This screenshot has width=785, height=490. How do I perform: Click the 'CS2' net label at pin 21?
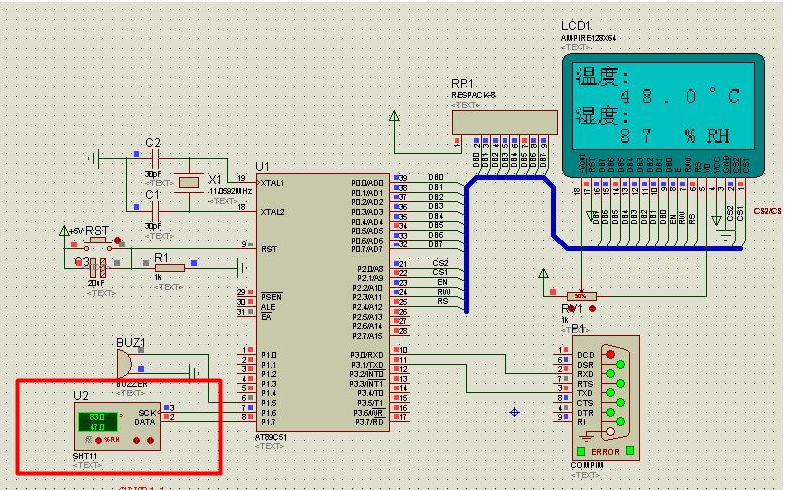441,263
